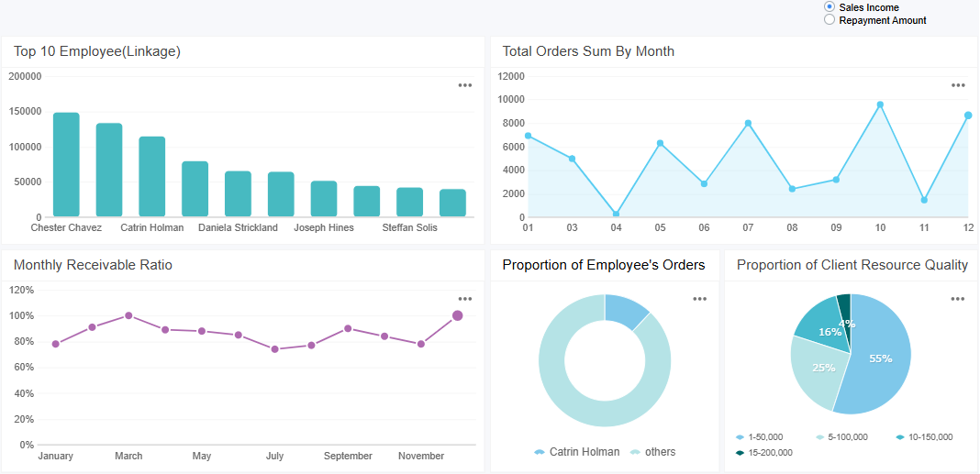Click the tallest October data point in orders chart
Image resolution: width=980 pixels, height=474 pixels.
tap(880, 105)
